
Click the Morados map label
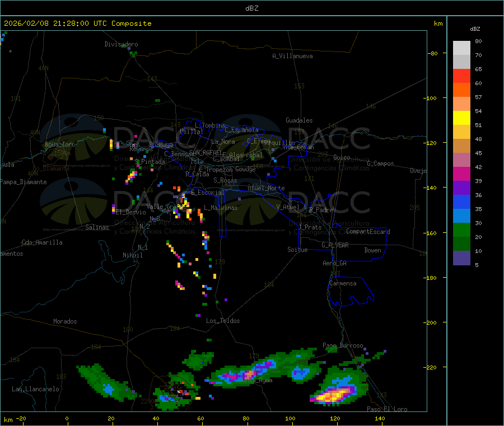pos(65,321)
